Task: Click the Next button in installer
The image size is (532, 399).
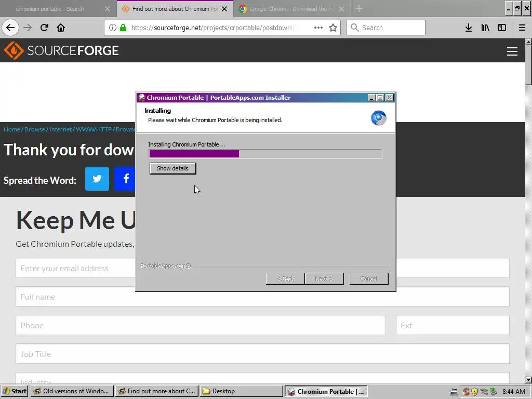Action: pyautogui.click(x=324, y=278)
